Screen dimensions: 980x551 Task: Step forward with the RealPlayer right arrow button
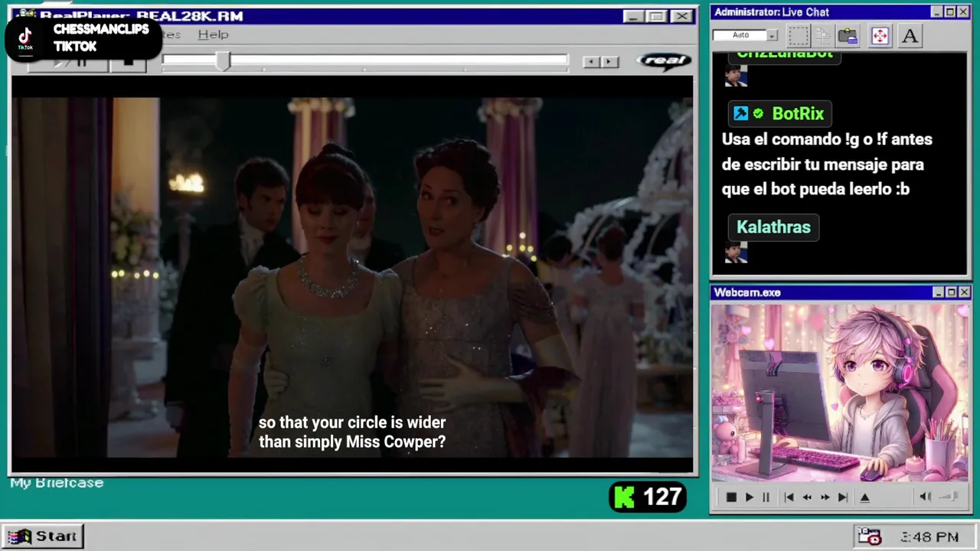click(609, 62)
